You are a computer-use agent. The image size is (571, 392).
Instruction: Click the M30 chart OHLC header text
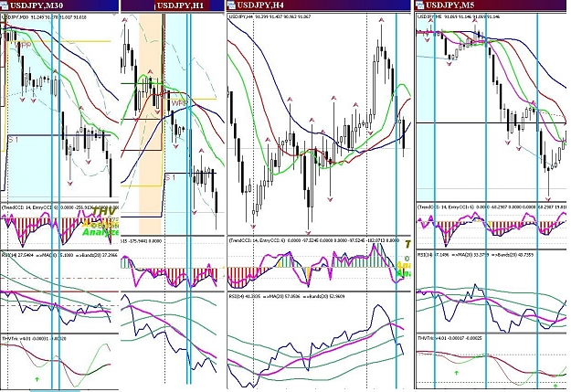[x=44, y=16]
